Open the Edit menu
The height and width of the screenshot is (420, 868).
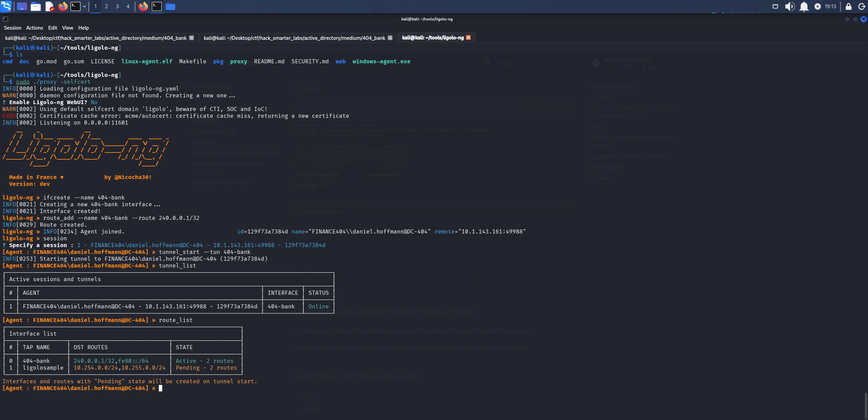pos(53,28)
